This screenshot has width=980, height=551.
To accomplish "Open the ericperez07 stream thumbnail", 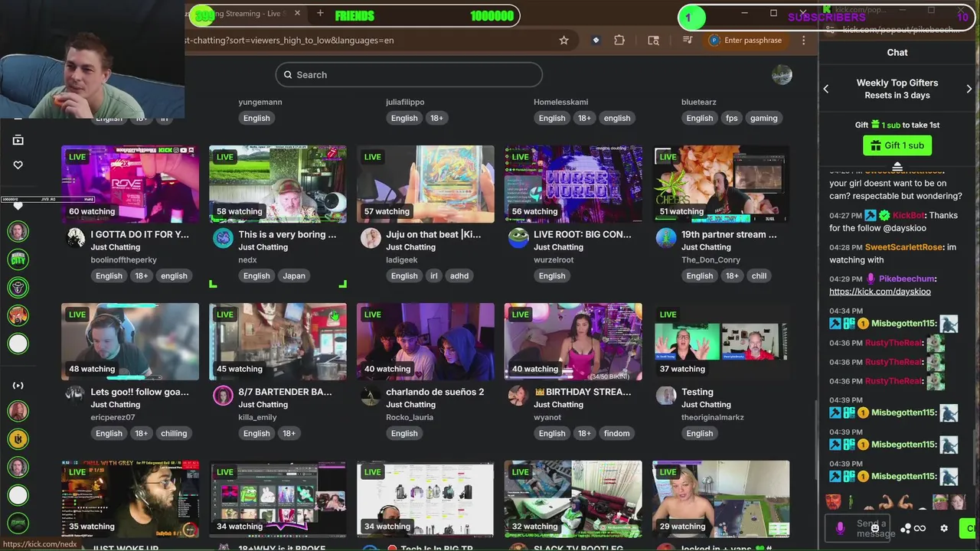I will click(x=130, y=341).
